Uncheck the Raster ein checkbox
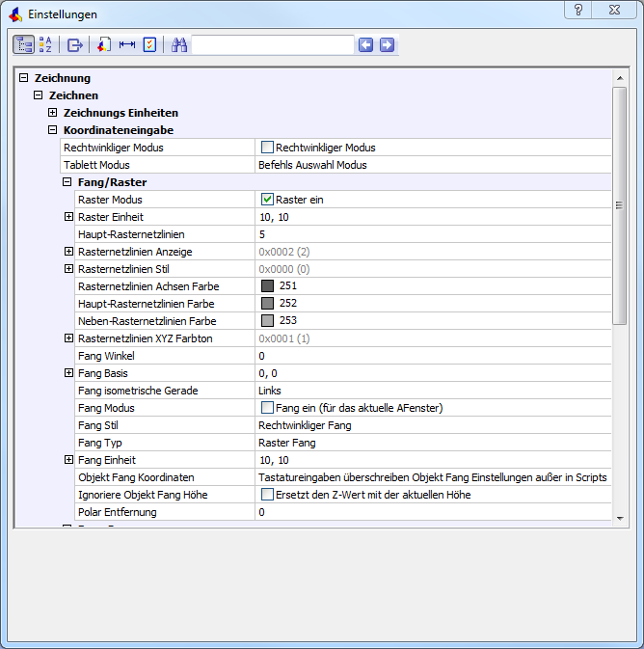This screenshot has height=649, width=644. click(x=267, y=200)
